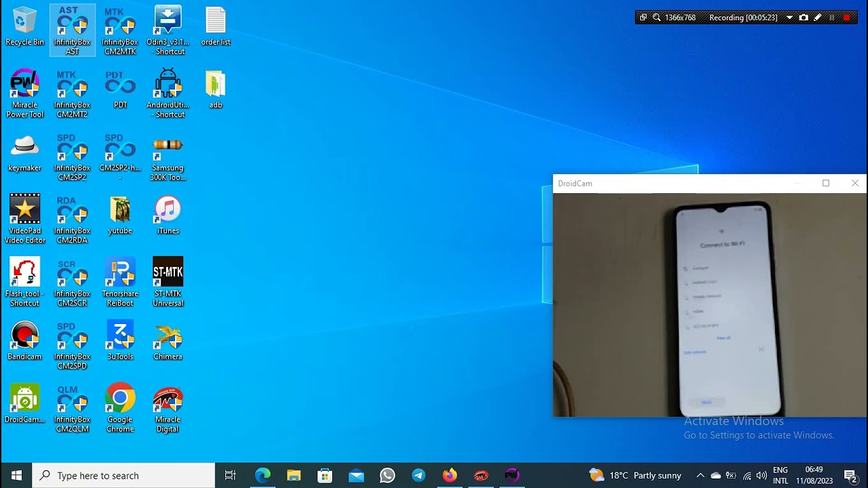Take a screenshot with the camera icon
The width and height of the screenshot is (868, 488).
click(804, 18)
